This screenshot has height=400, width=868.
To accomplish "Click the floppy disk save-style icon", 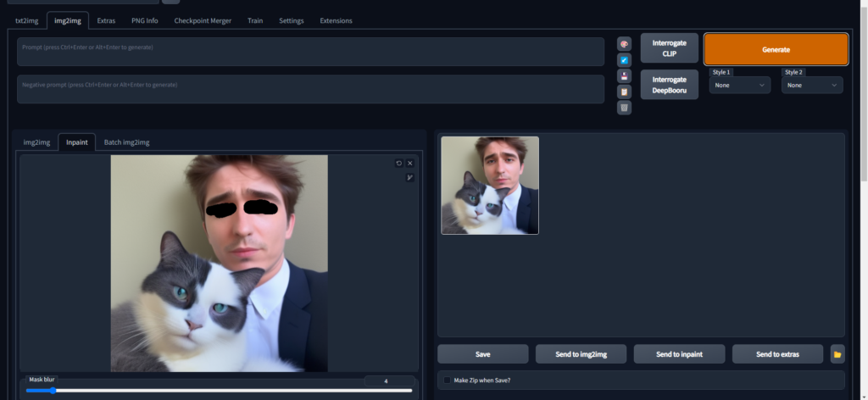I will [624, 75].
